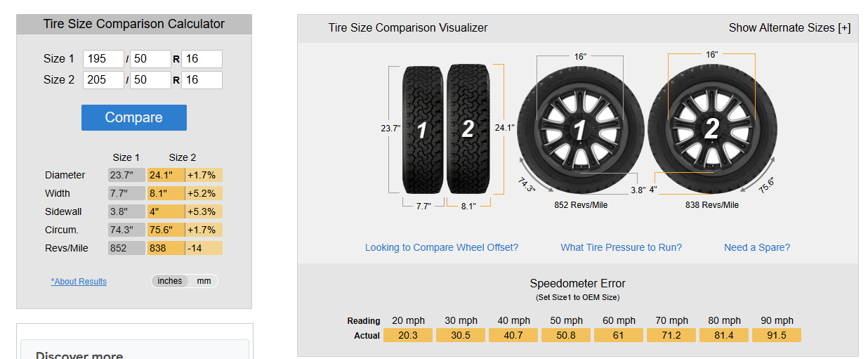Click Size 1 rim diameter field
Viewport: 868px width, 359px height.
202,59
